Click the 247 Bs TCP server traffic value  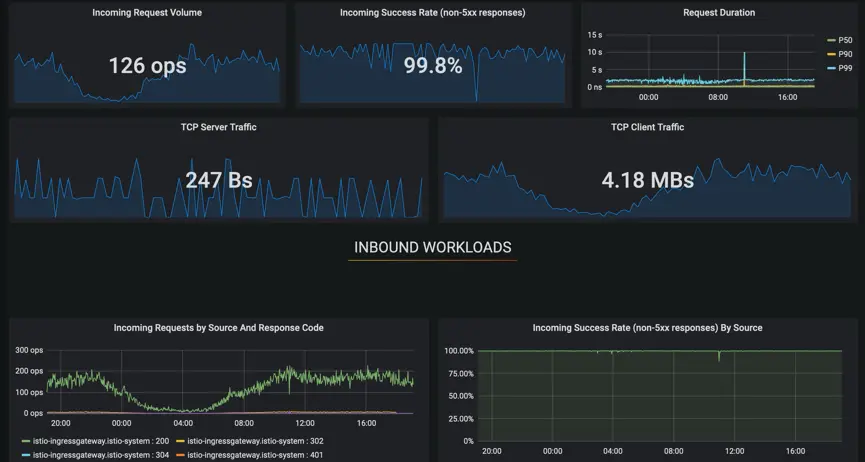click(219, 180)
